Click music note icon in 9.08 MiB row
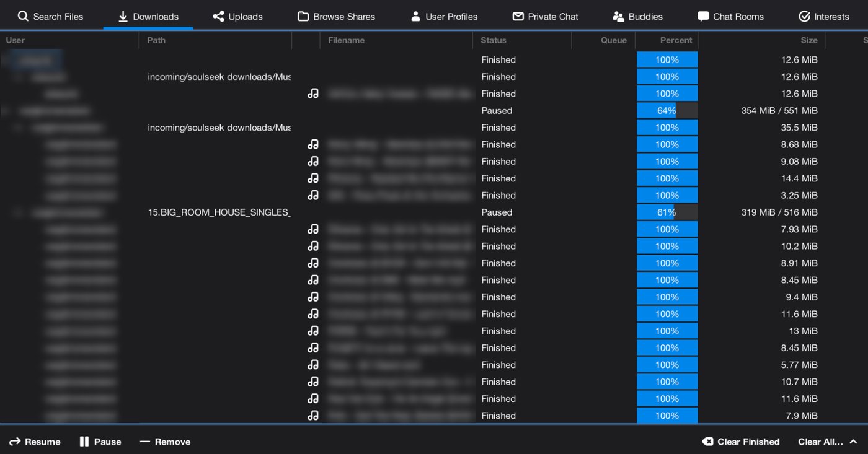 313,161
